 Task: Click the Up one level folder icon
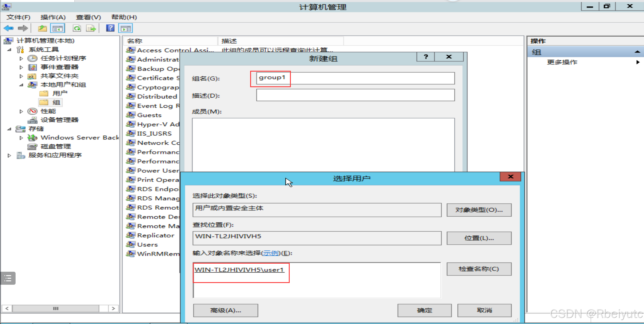point(42,28)
